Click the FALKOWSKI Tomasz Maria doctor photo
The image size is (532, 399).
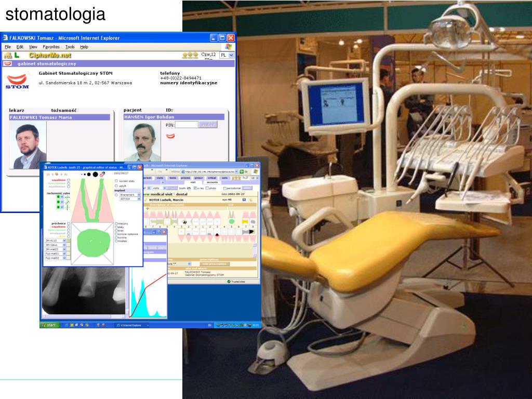pos(28,145)
